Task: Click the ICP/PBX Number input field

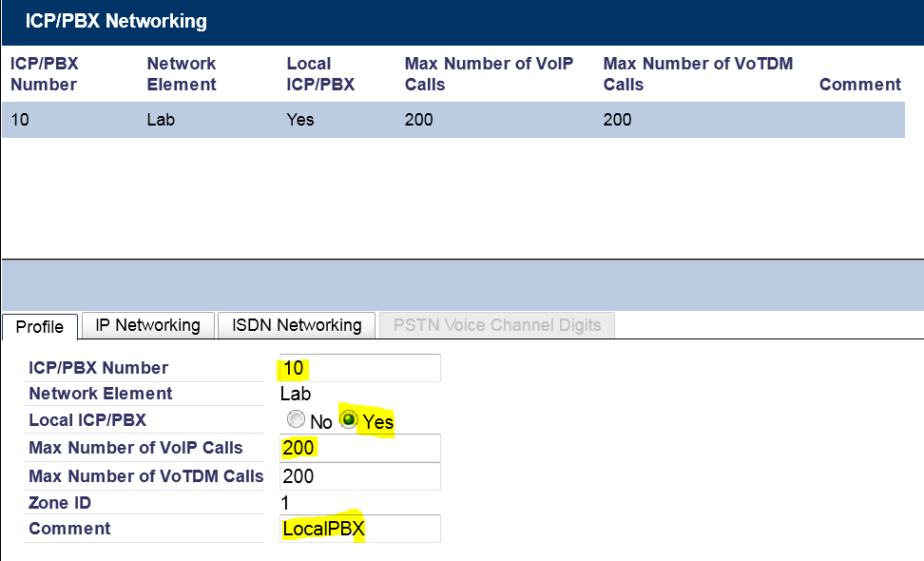Action: click(x=359, y=368)
